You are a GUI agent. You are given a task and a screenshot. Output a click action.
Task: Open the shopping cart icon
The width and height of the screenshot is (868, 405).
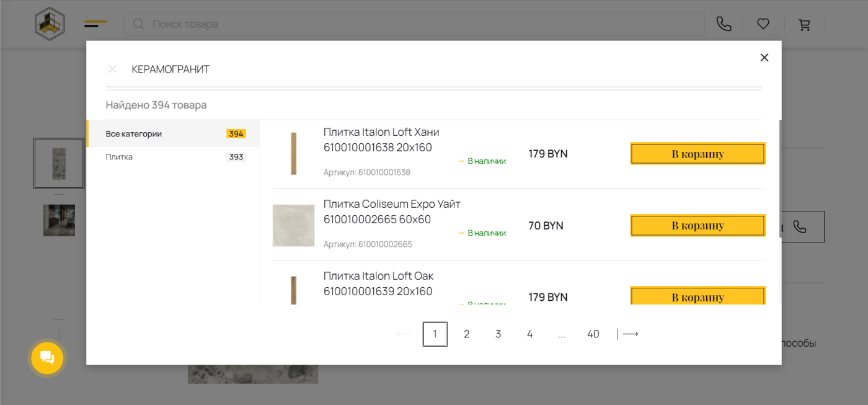click(x=804, y=25)
